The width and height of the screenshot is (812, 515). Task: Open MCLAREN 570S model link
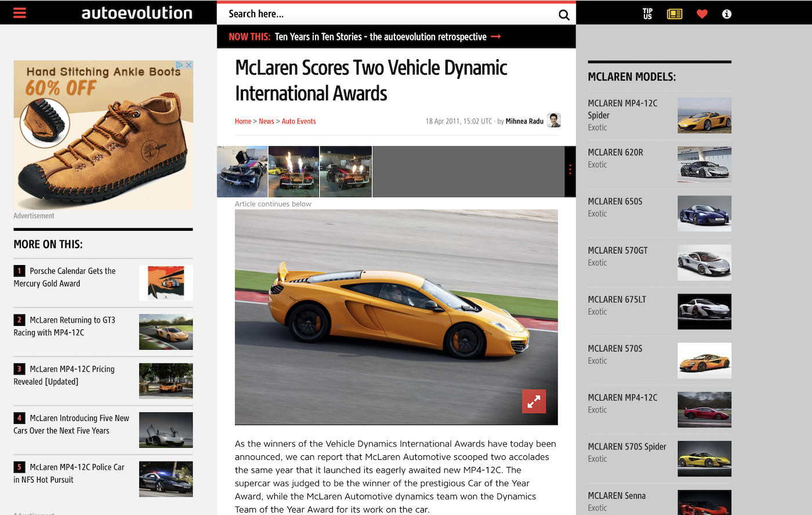coord(615,349)
